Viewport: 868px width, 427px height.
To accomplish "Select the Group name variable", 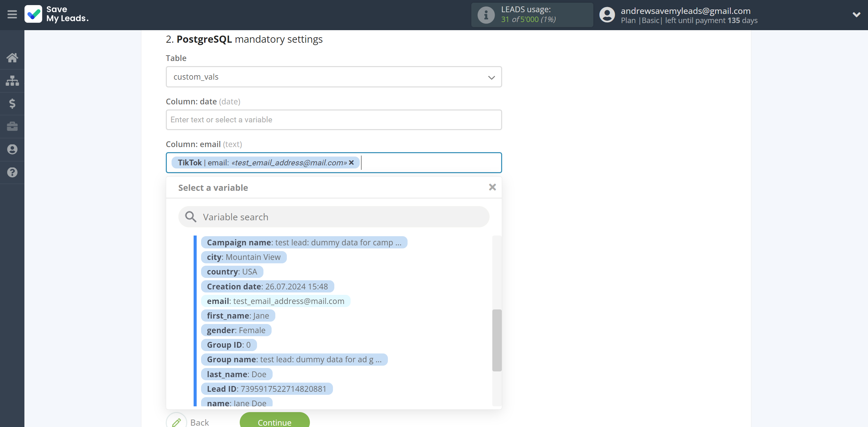I will pos(294,359).
